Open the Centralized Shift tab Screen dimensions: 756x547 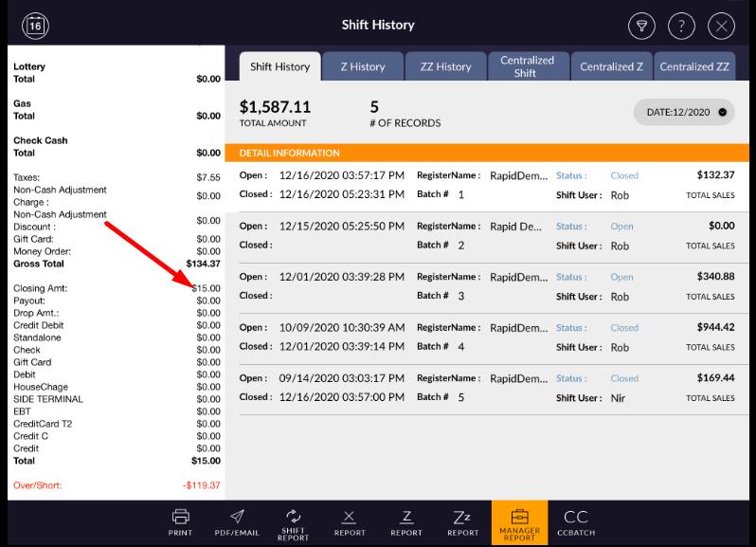pyautogui.click(x=527, y=66)
